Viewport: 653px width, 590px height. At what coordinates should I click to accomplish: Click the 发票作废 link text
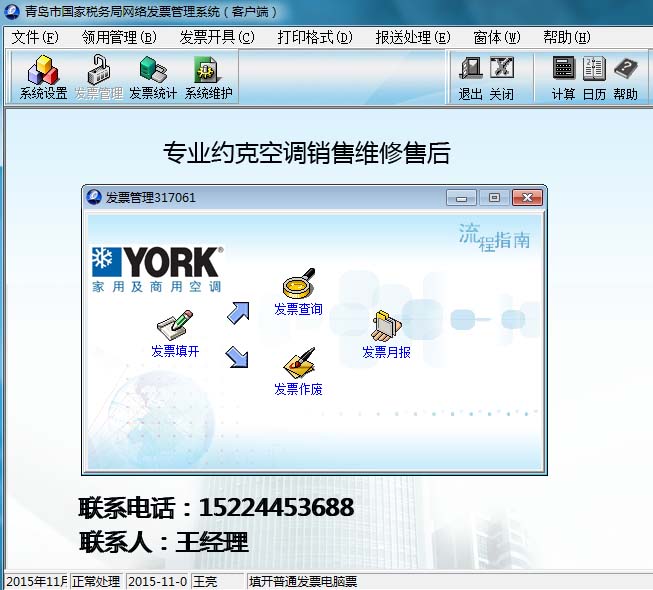point(298,389)
